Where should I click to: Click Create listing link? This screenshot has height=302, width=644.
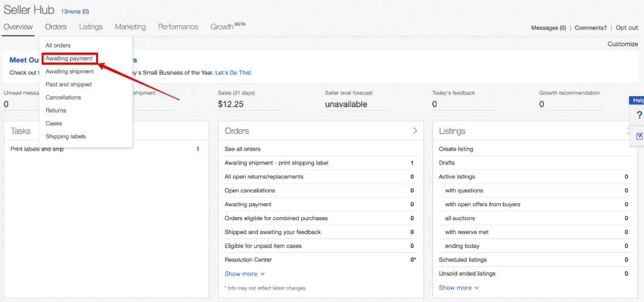pyautogui.click(x=456, y=149)
